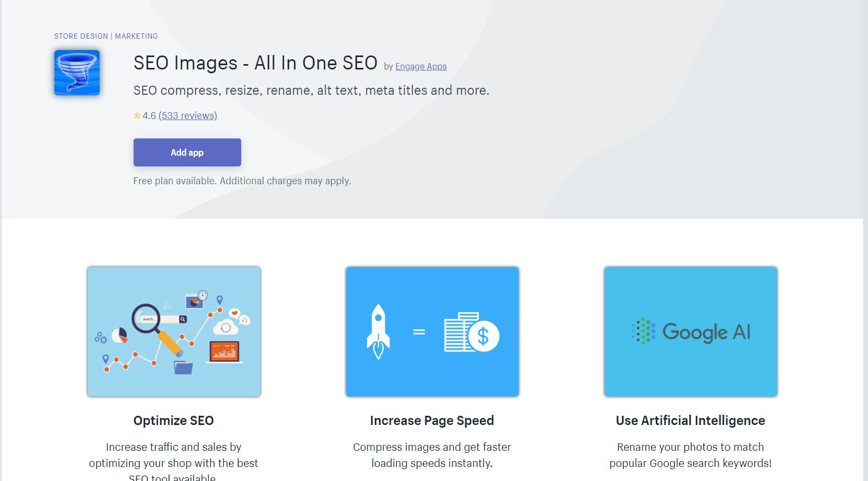Click the 'Compress images and get faster' description

(x=432, y=455)
